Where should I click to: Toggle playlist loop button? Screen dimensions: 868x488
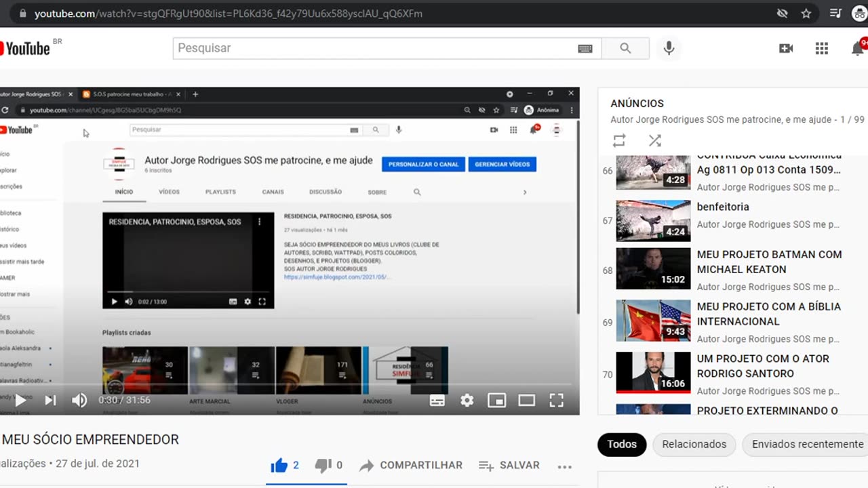[619, 140]
